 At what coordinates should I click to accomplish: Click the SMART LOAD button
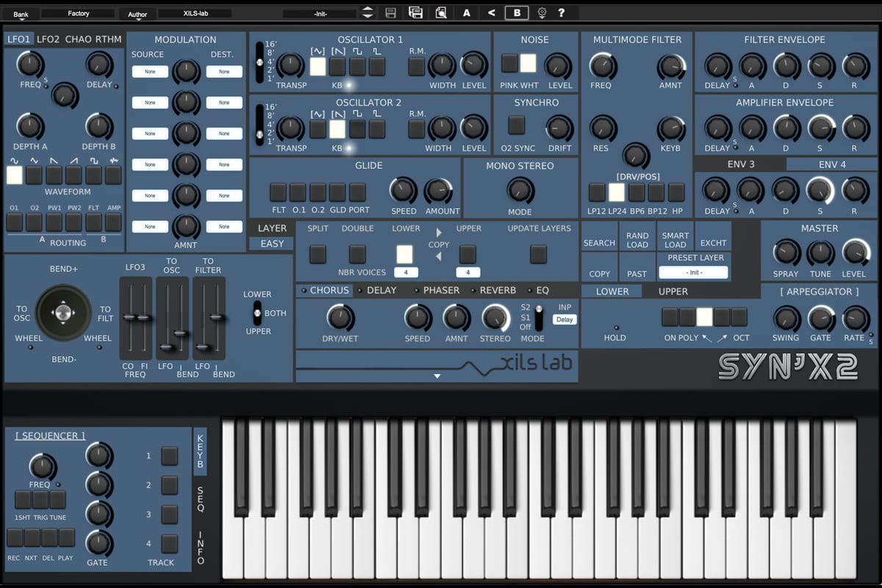click(675, 237)
